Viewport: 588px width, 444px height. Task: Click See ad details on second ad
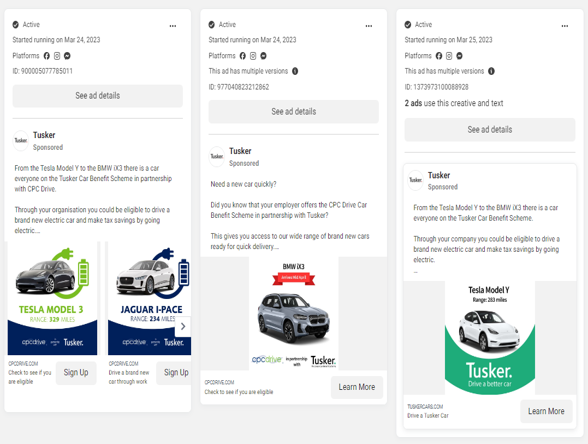(x=294, y=111)
